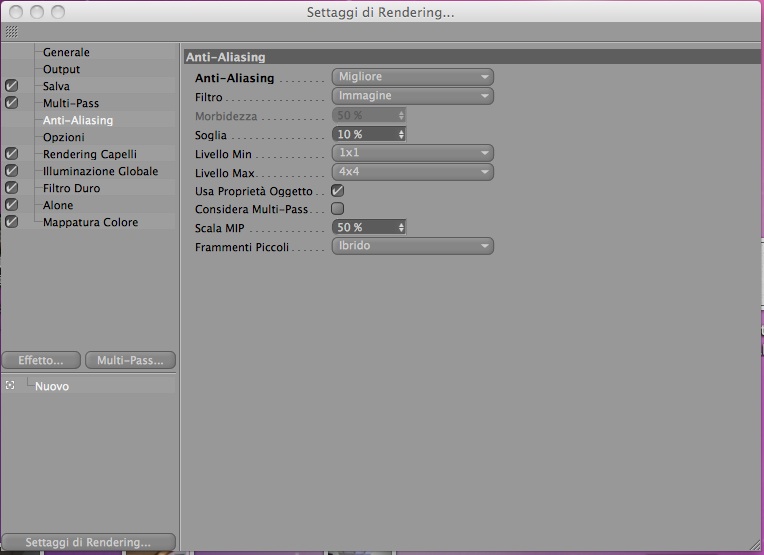Viewport: 764px width, 555px height.
Task: Click the Anti-Aliasing section header bar
Action: coord(472,57)
